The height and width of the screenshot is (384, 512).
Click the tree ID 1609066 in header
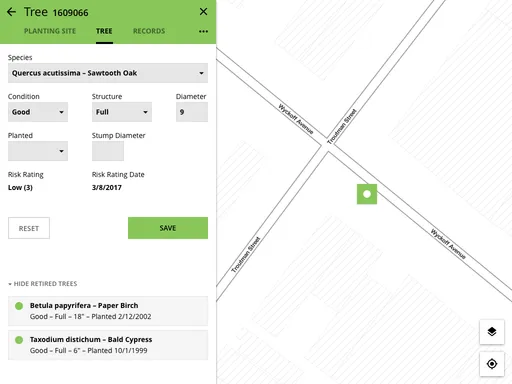coord(71,13)
